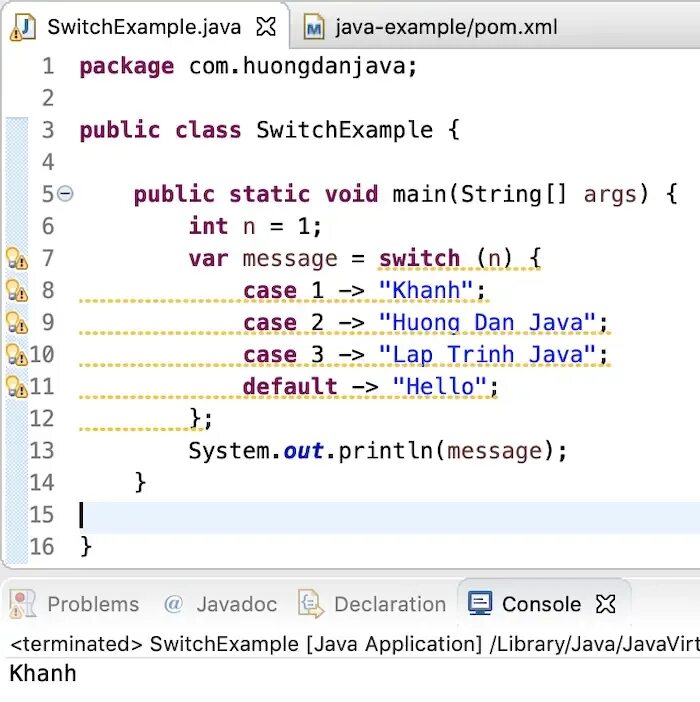Open the Declaration view tab

[372, 604]
